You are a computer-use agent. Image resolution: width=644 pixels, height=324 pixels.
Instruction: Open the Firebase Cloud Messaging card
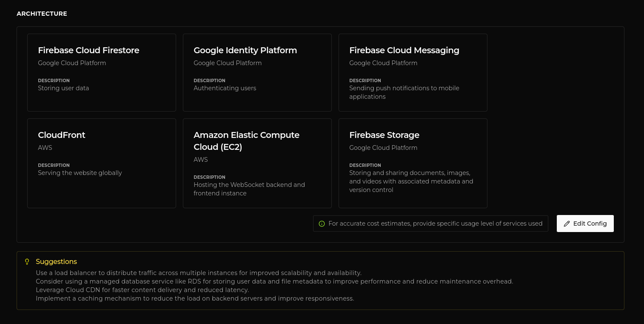coord(413,73)
